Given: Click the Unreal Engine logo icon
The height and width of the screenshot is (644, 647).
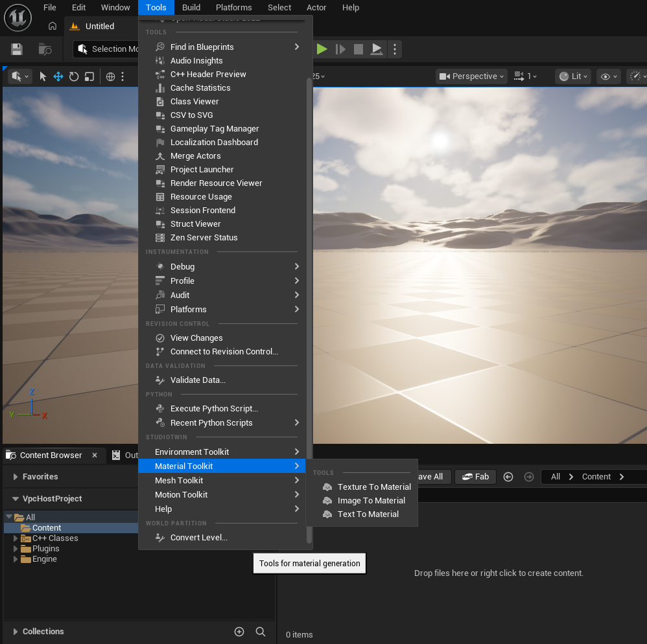Looking at the screenshot, I should [x=18, y=17].
